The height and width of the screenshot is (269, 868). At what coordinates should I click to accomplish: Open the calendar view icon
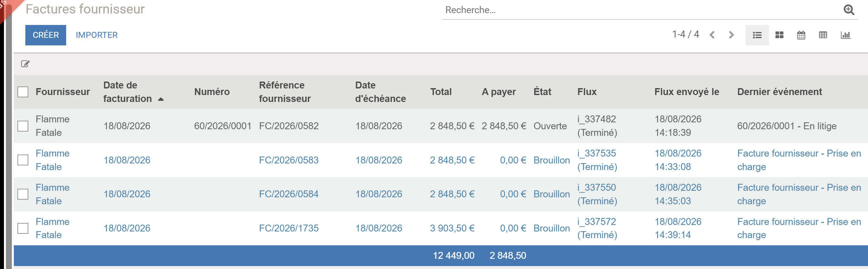(801, 35)
